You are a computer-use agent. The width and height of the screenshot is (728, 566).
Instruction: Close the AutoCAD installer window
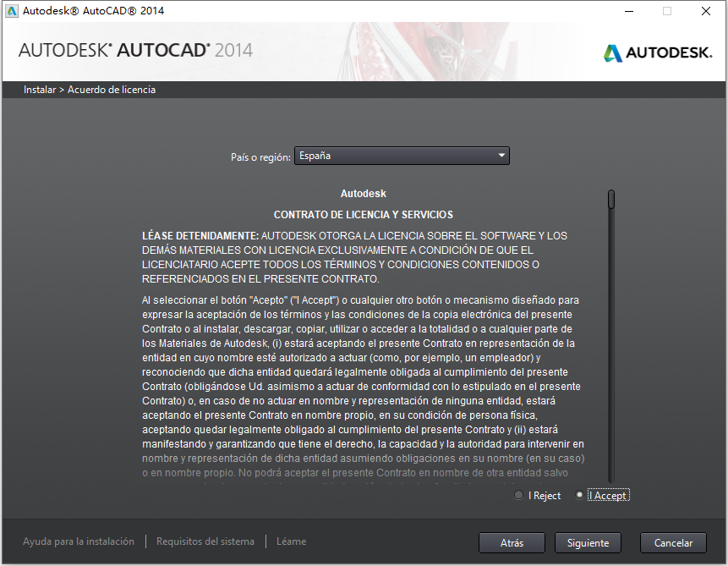(x=706, y=11)
